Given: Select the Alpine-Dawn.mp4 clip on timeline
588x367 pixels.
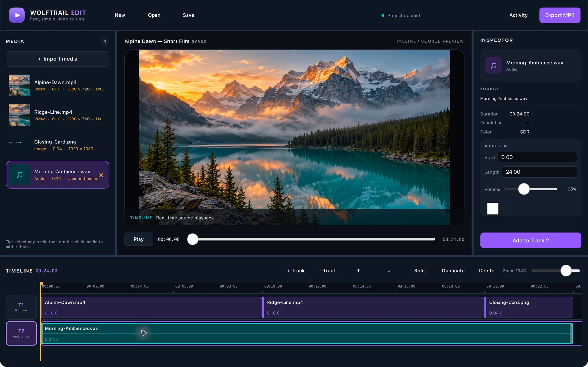Looking at the screenshot, I should [x=152, y=307].
